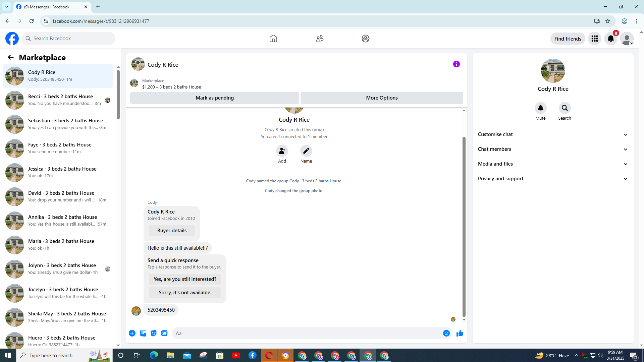
Task: Click the purple conversation info icon
Action: point(456,64)
